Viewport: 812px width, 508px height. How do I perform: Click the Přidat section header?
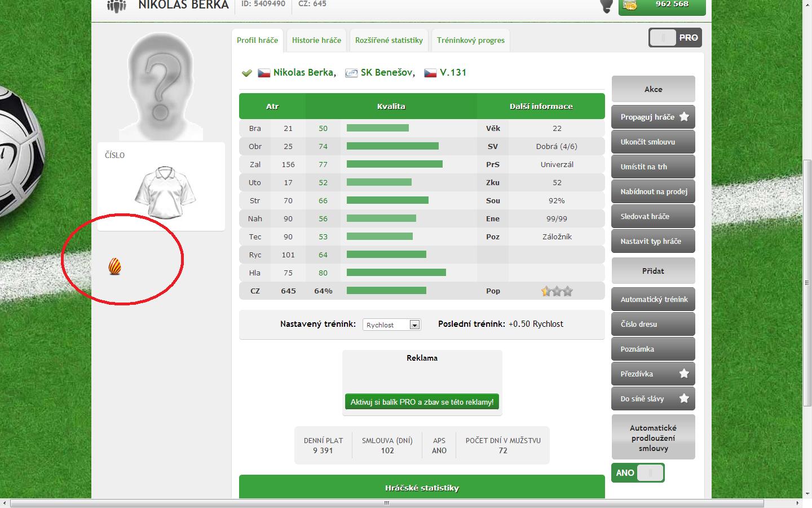(653, 271)
